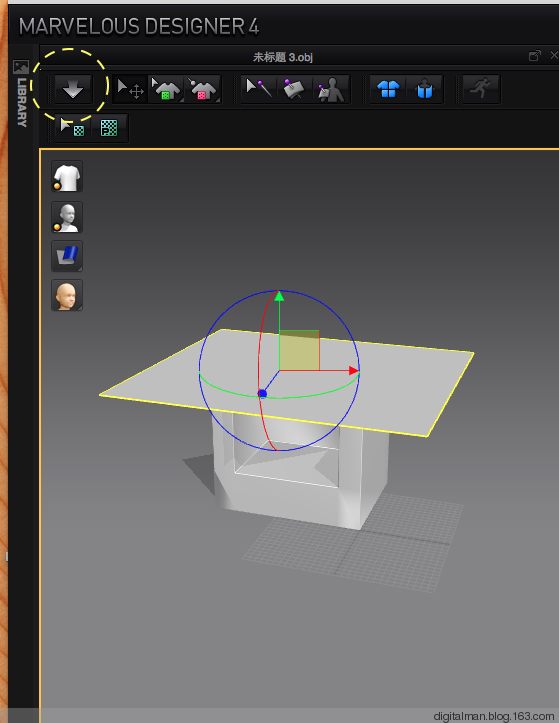This screenshot has height=723, width=559.
Task: Click the yellow planar handle on gizmo
Action: [299, 350]
